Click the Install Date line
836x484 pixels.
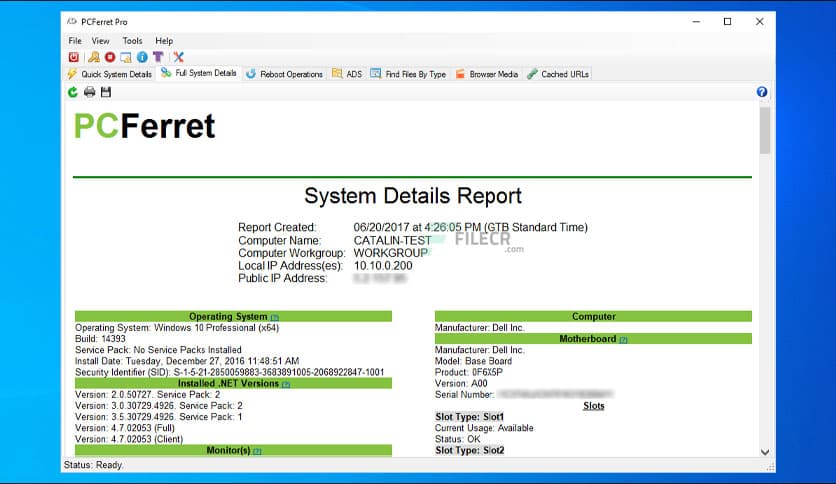pos(187,361)
